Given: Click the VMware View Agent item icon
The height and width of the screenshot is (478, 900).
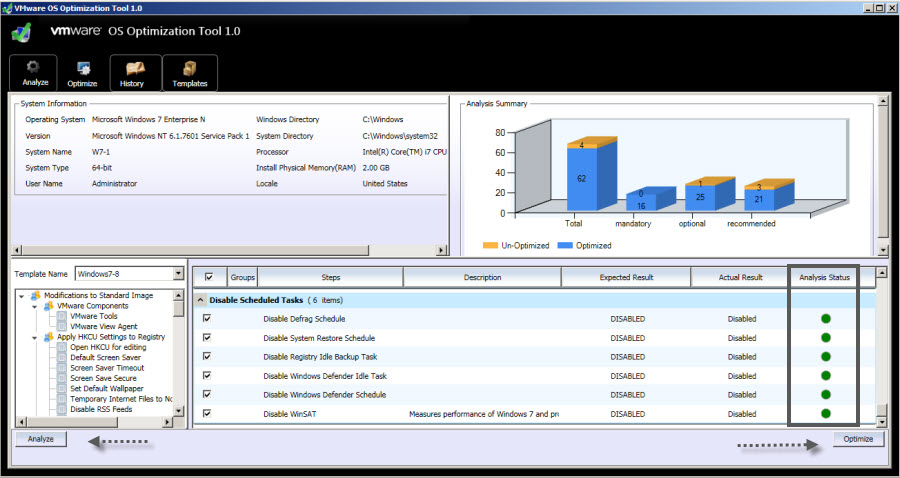Looking at the screenshot, I should (x=62, y=327).
